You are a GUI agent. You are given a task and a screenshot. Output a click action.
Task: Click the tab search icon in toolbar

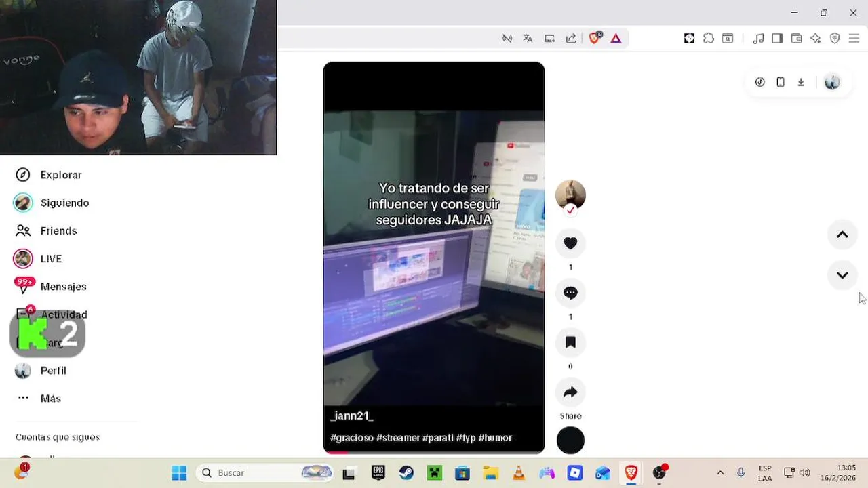click(x=728, y=39)
